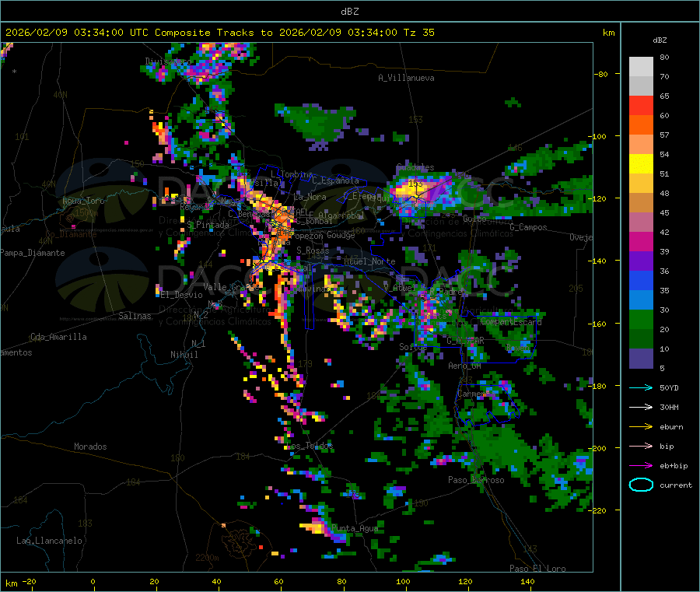Click the 'El_Desvio' map label
700x592 pixels.
pos(182,295)
